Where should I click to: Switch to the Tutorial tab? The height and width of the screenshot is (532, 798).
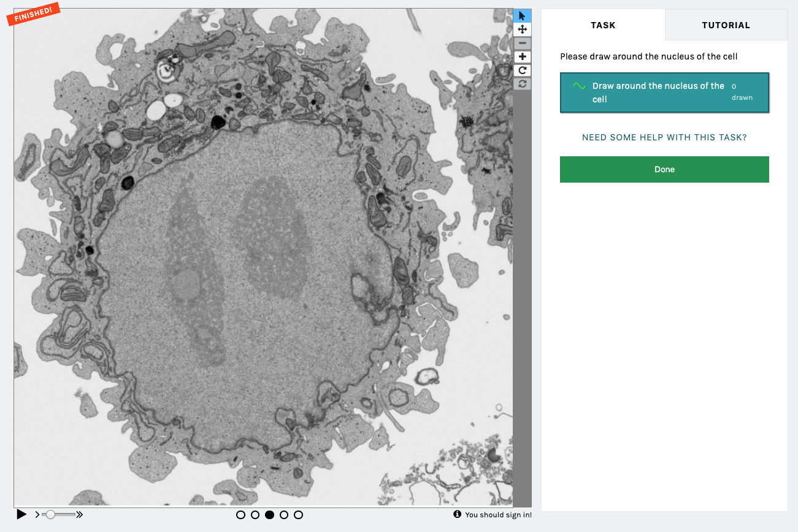tap(726, 25)
